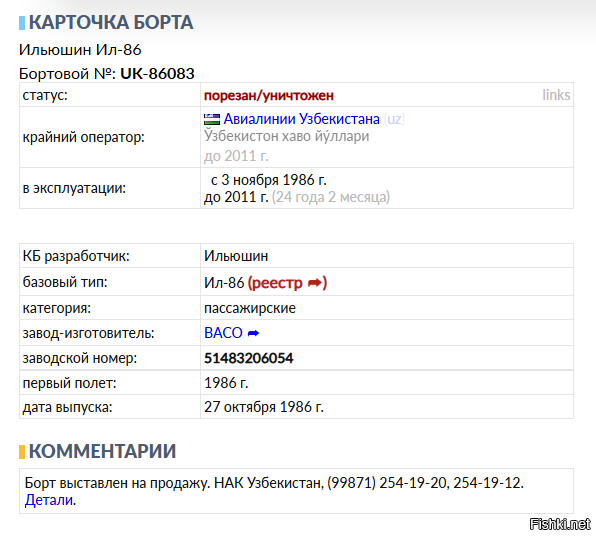Viewport: 596px width, 536px height.
Task: Click the Uzbekistan flag icon
Action: pyautogui.click(x=212, y=119)
